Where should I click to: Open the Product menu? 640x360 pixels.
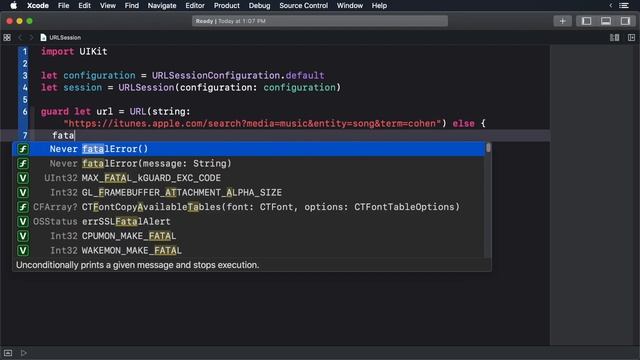227,6
